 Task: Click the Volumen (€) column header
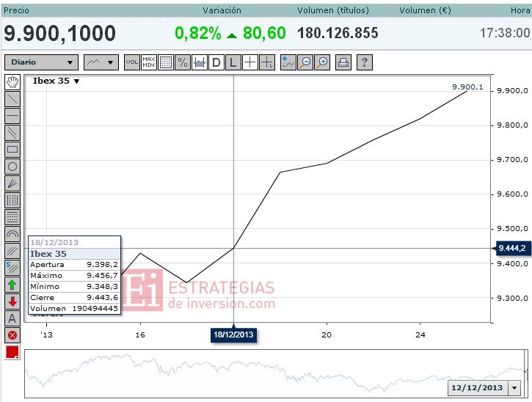[x=425, y=10]
